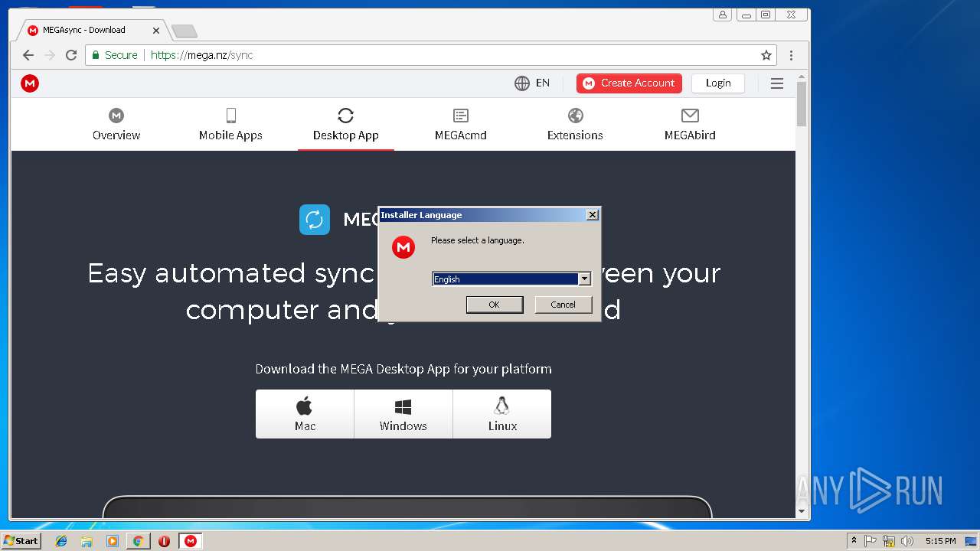Click the MEGAsync app icon on page

[315, 220]
